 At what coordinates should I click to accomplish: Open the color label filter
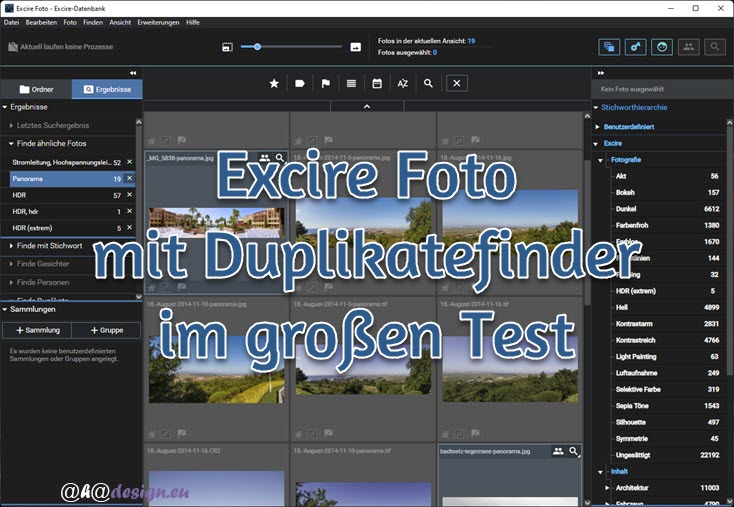point(300,83)
